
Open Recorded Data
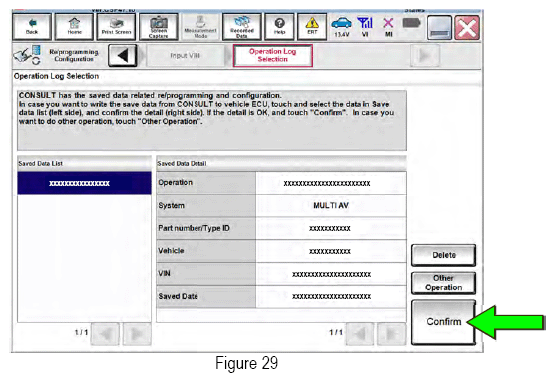pyautogui.click(x=241, y=27)
